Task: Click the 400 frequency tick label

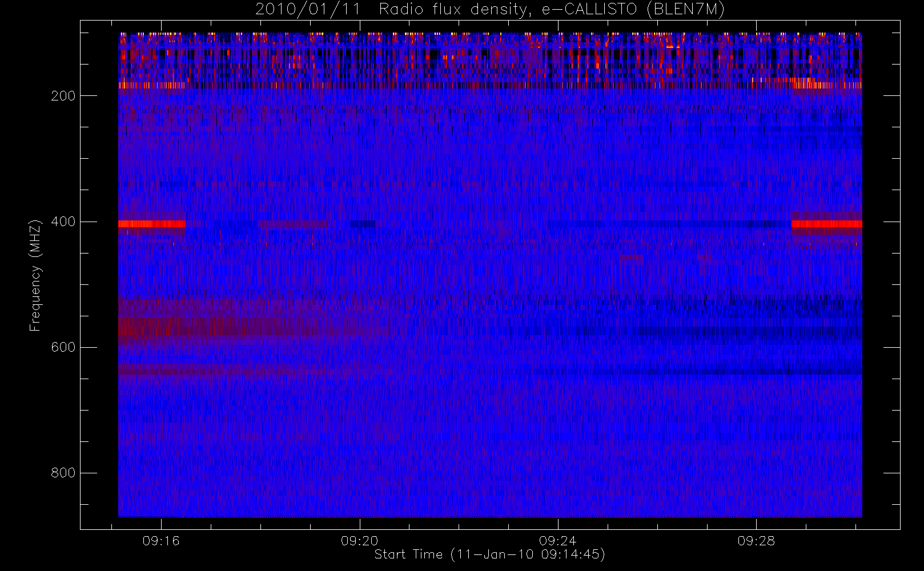Action: click(x=63, y=222)
